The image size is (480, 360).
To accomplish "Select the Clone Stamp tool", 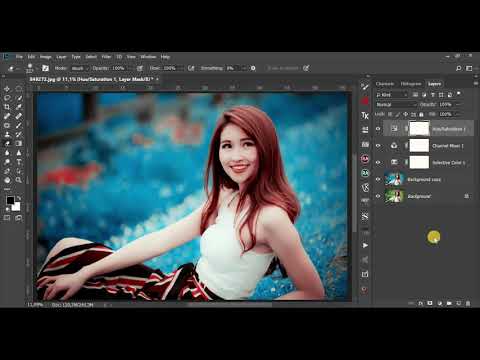I will point(7,134).
